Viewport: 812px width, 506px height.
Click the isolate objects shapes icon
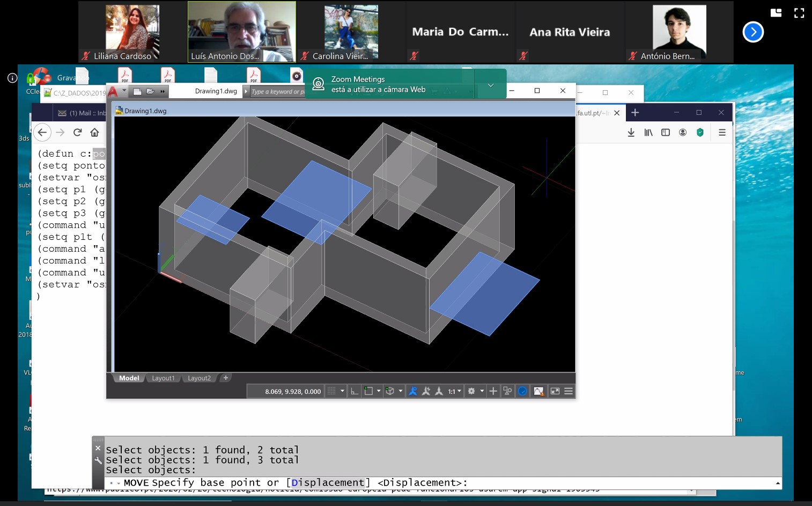pos(507,391)
